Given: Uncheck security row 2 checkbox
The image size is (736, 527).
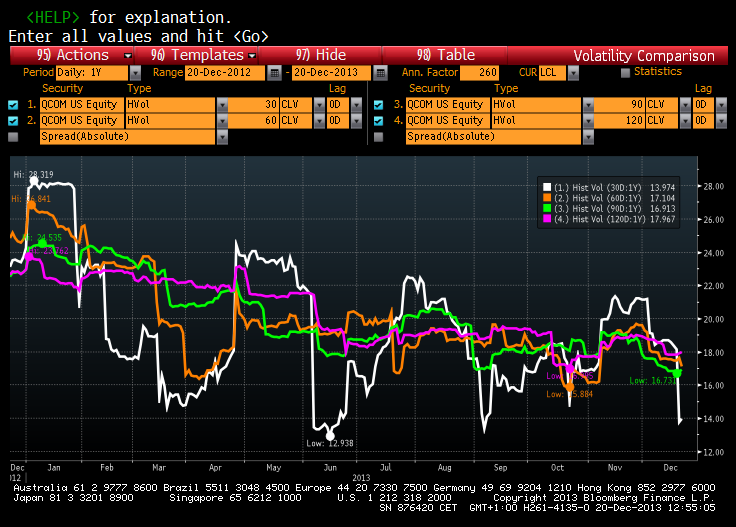Looking at the screenshot, I should coord(13,121).
